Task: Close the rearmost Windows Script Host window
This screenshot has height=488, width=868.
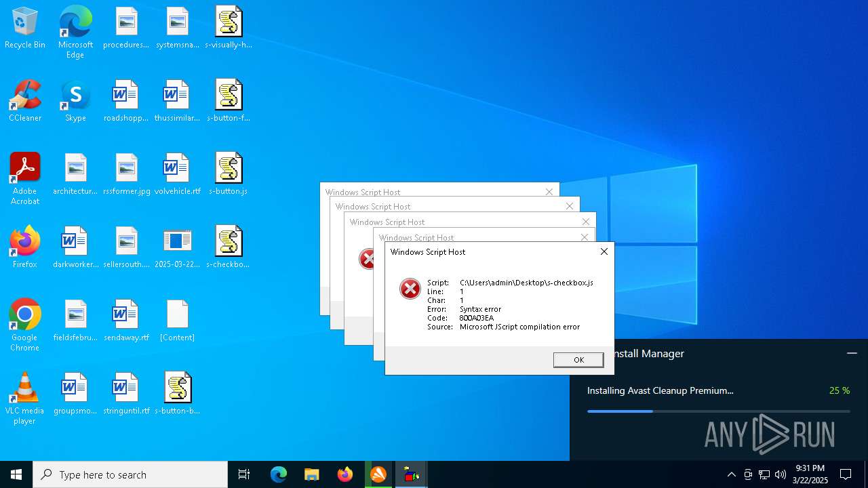Action: click(549, 192)
